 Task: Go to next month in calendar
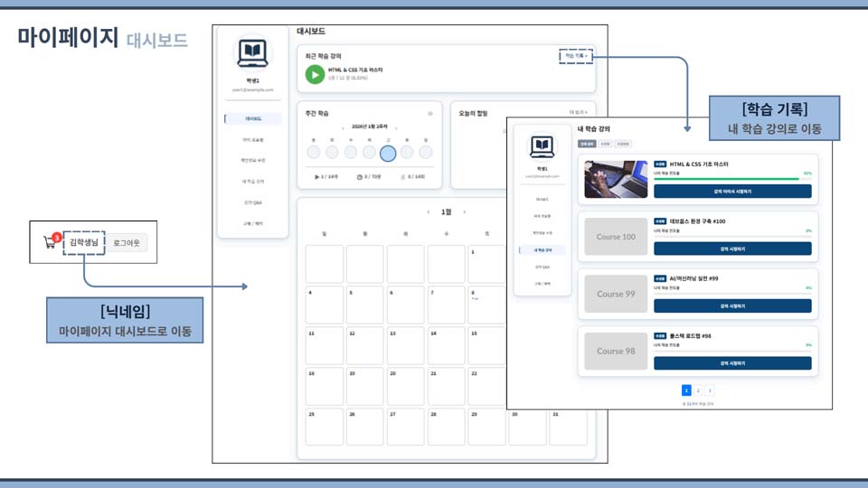point(465,212)
